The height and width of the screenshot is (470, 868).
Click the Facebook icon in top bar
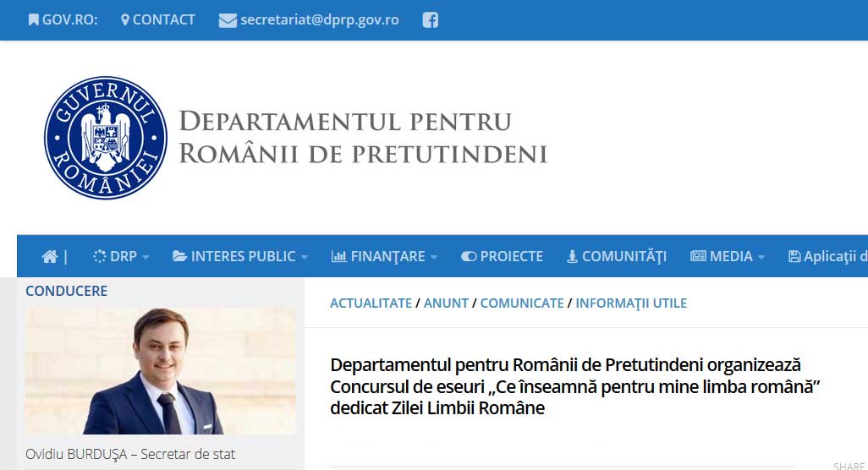430,20
